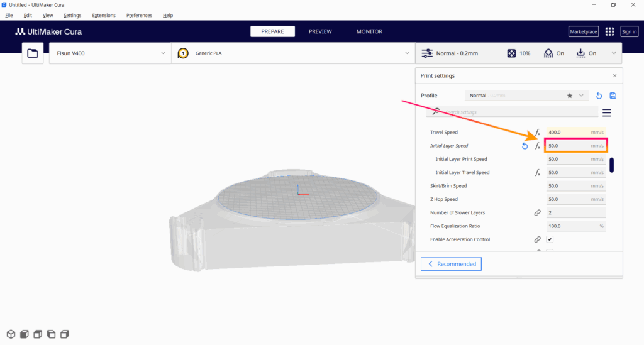Edit the Travel Speed value field
The height and width of the screenshot is (345, 644).
click(576, 132)
